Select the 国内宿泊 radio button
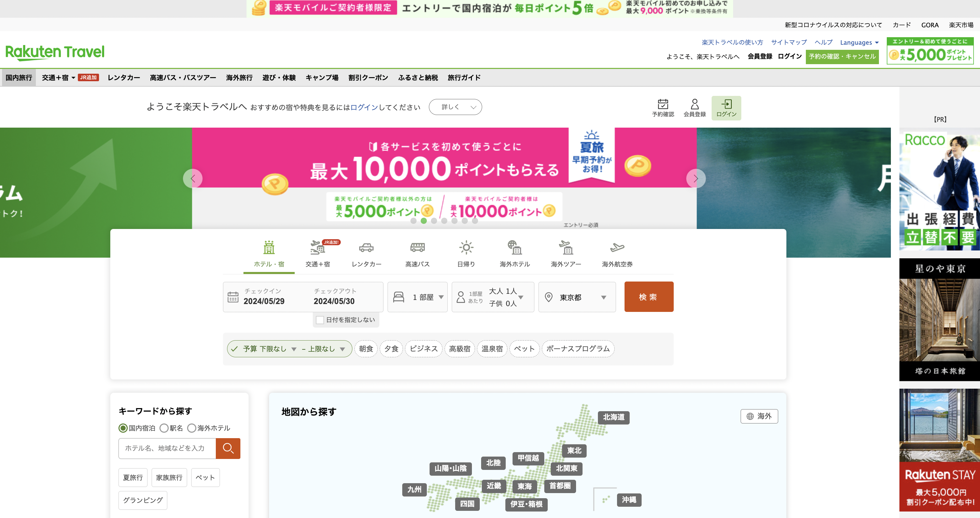The height and width of the screenshot is (518, 980). [123, 428]
